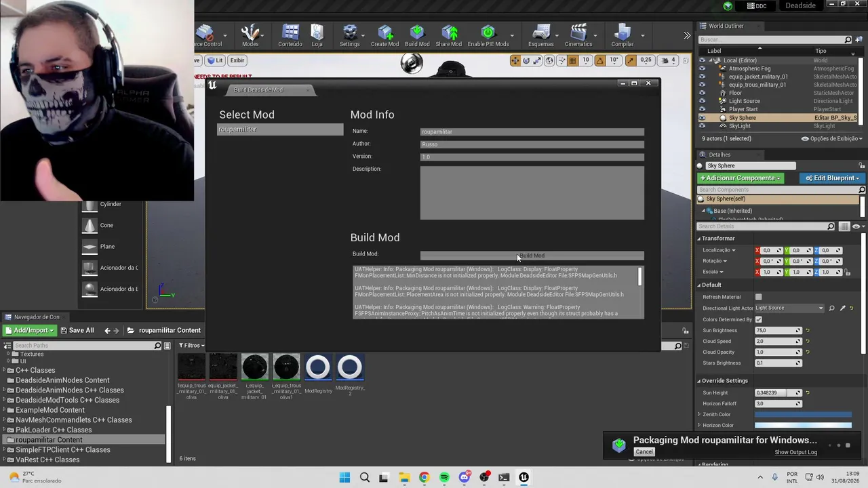Image resolution: width=868 pixels, height=488 pixels.
Task: Toggle Colors Determined By Sun Position checkbox
Action: point(758,319)
